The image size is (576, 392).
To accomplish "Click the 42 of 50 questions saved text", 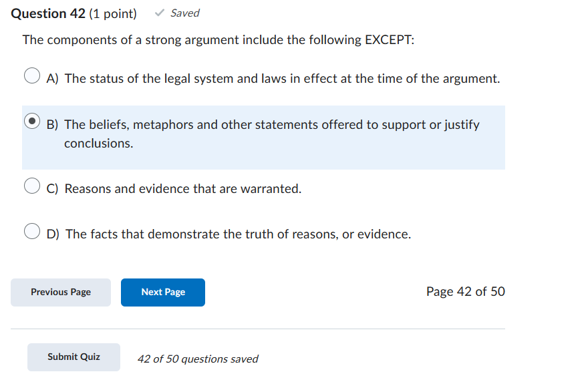I will 196,359.
